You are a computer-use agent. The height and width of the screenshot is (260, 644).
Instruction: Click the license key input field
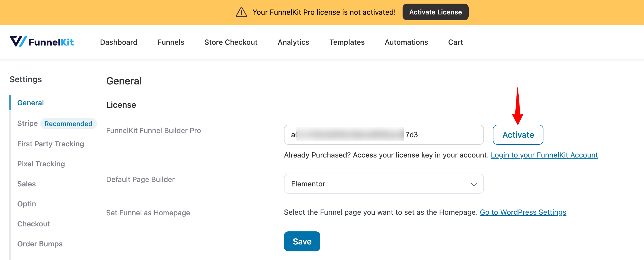384,135
